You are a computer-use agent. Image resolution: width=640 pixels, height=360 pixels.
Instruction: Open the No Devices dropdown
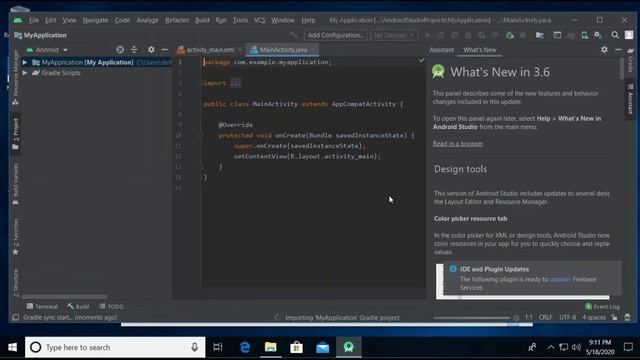(x=394, y=35)
